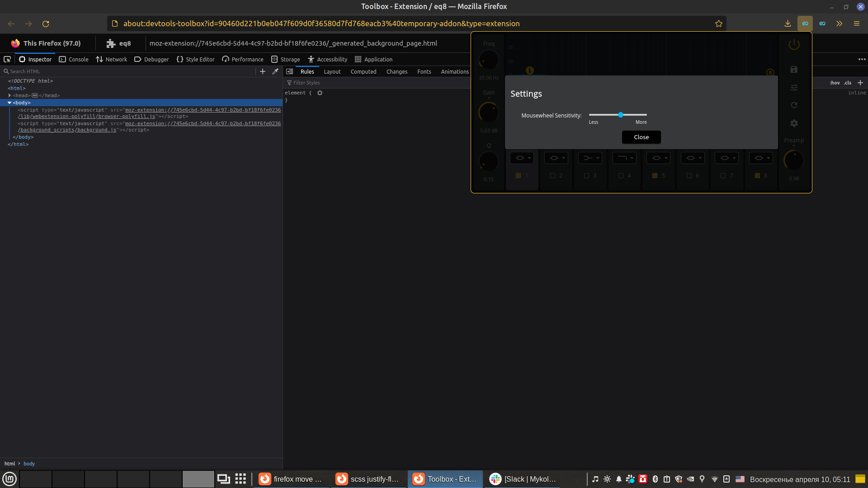Open the background.js script link
The image size is (868, 488).
68,130
